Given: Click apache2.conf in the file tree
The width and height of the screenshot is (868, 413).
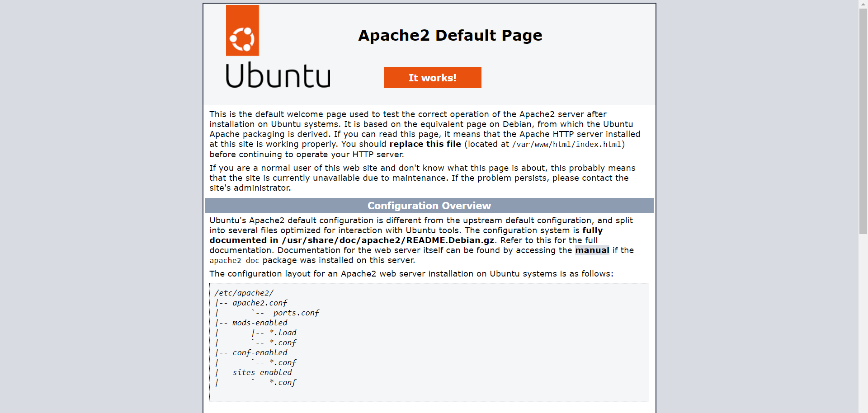Looking at the screenshot, I should (x=260, y=303).
